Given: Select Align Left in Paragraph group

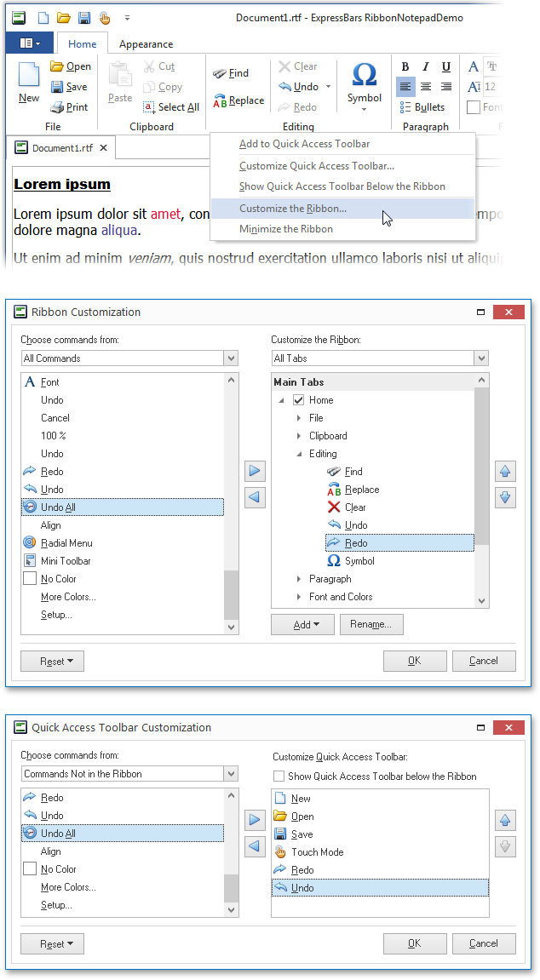Looking at the screenshot, I should (x=405, y=87).
